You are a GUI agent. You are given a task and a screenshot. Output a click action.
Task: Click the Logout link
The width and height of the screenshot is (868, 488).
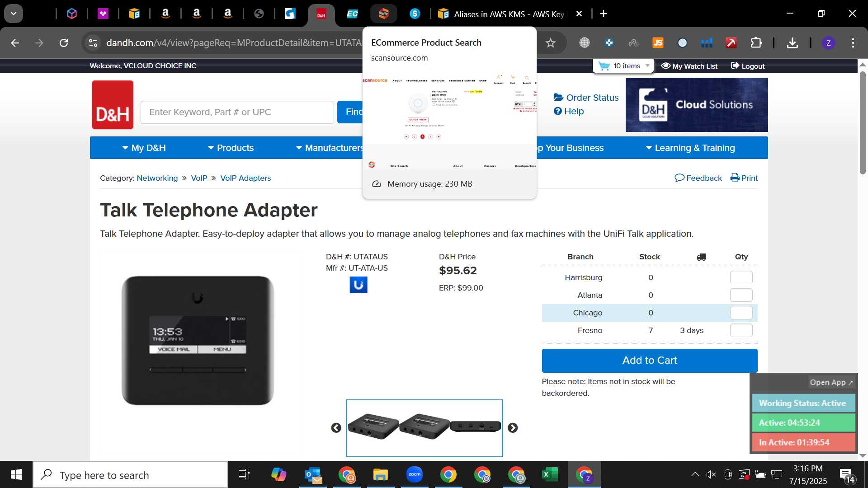pyautogui.click(x=748, y=66)
